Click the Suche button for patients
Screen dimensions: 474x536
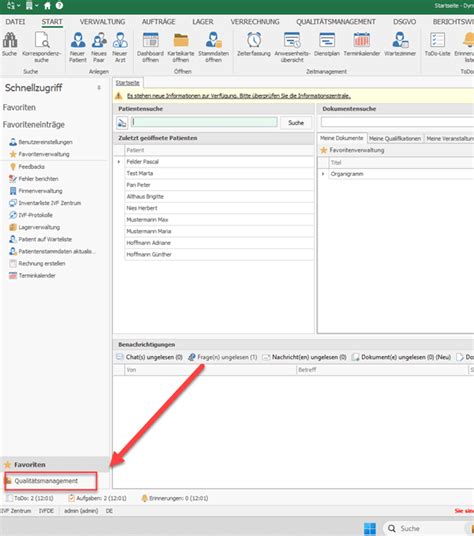(x=296, y=123)
